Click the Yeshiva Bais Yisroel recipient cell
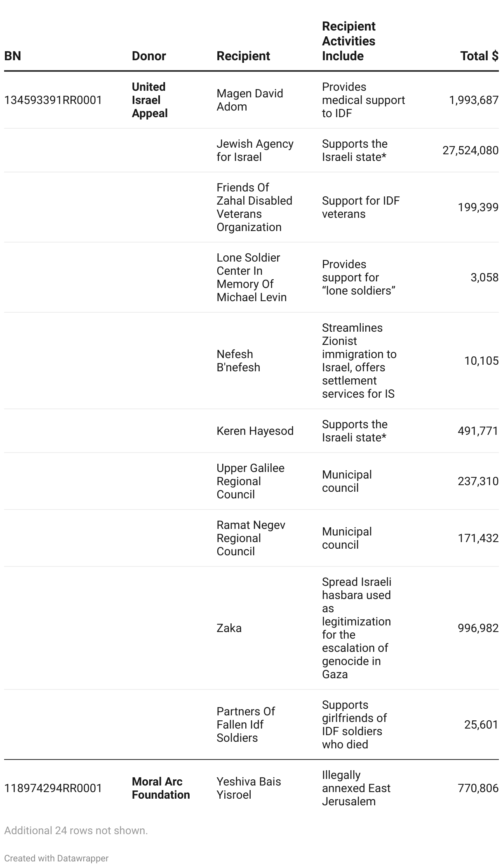Screen dimensions: 503x868 point(249,788)
